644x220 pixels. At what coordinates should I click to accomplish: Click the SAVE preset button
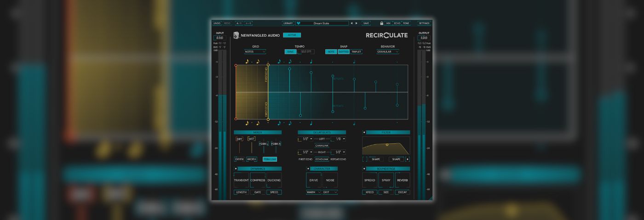(x=366, y=23)
